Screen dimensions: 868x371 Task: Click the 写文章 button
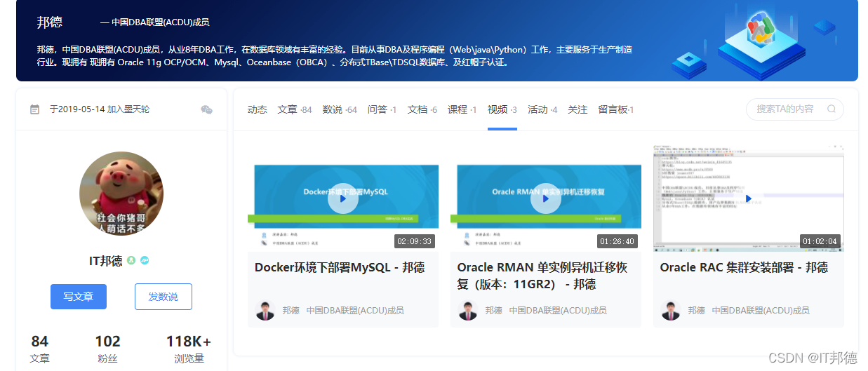[79, 297]
